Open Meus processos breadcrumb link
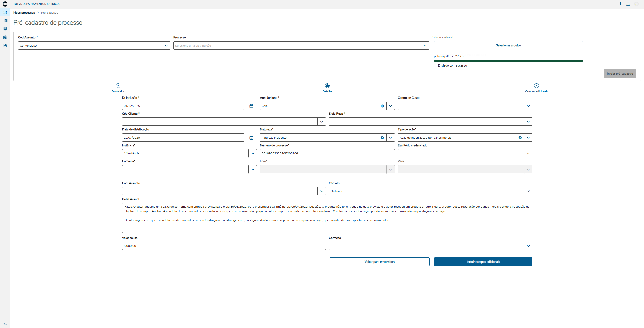This screenshot has width=644, height=328. [x=24, y=13]
